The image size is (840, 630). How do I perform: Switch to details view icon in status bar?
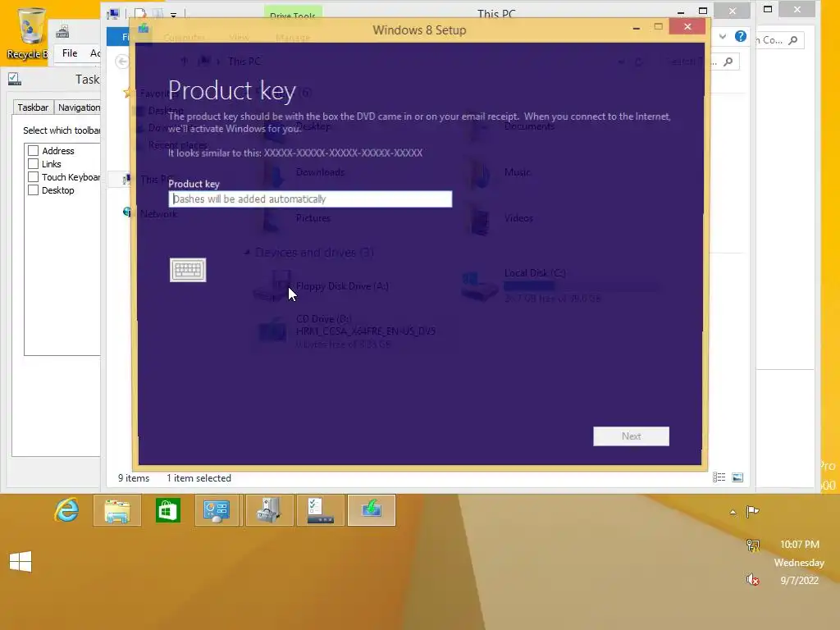point(719,477)
